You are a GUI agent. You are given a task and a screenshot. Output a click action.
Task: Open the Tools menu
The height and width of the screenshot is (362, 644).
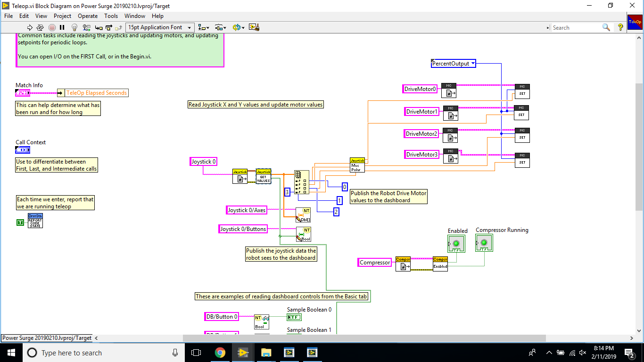coord(111,16)
